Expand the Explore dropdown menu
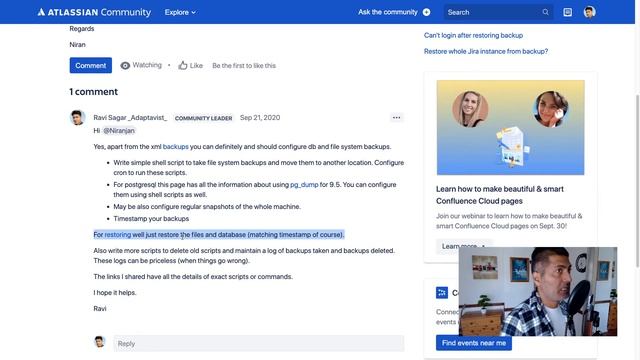 pos(180,12)
